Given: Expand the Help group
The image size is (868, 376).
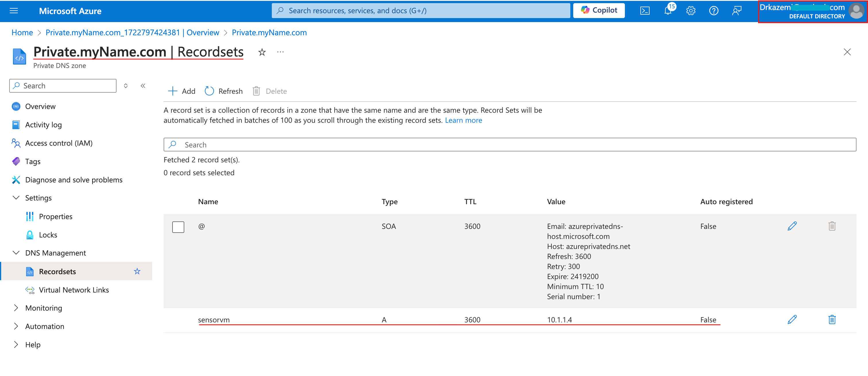Looking at the screenshot, I should coord(16,345).
